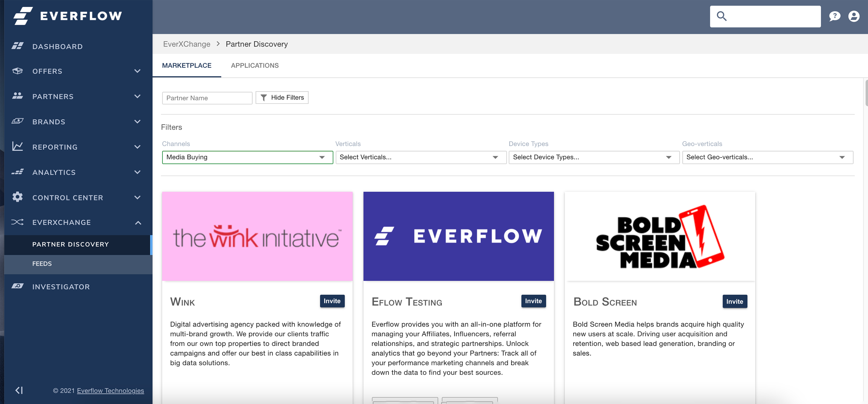Open the help chat bubble icon
The height and width of the screenshot is (404, 868).
click(834, 16)
